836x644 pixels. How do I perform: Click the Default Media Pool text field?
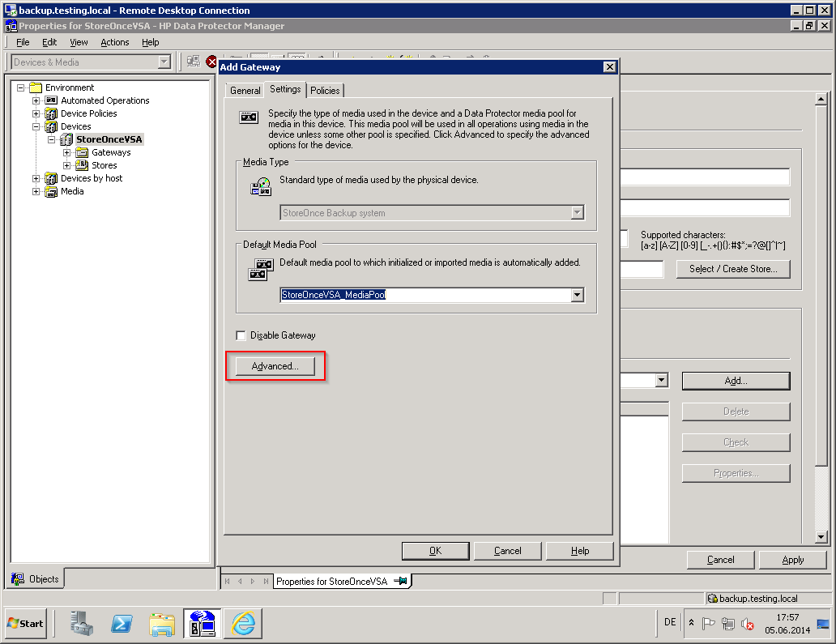point(425,295)
